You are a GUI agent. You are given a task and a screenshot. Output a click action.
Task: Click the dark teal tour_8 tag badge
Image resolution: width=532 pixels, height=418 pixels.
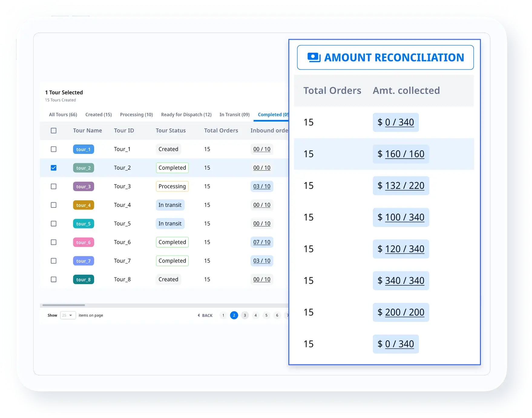[x=84, y=280]
